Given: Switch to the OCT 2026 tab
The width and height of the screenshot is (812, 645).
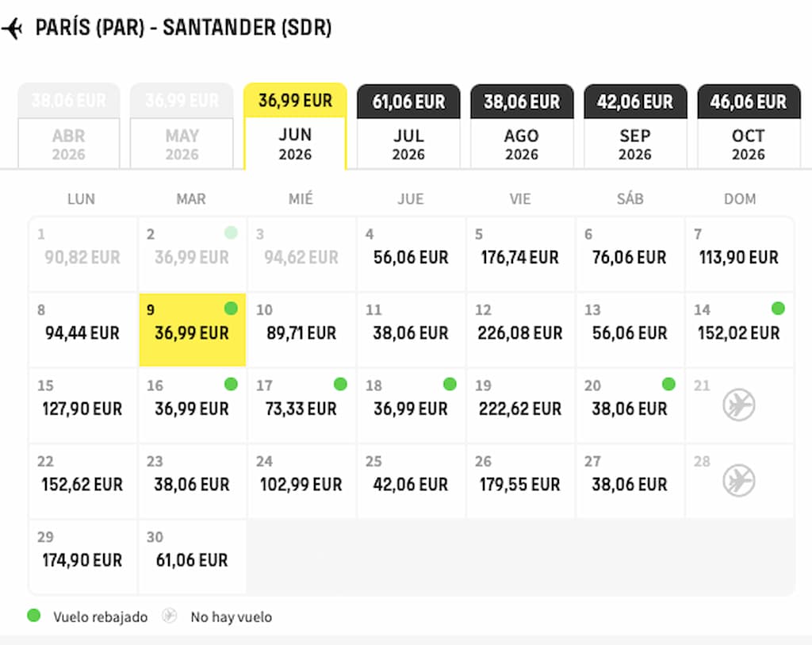Looking at the screenshot, I should (x=749, y=127).
